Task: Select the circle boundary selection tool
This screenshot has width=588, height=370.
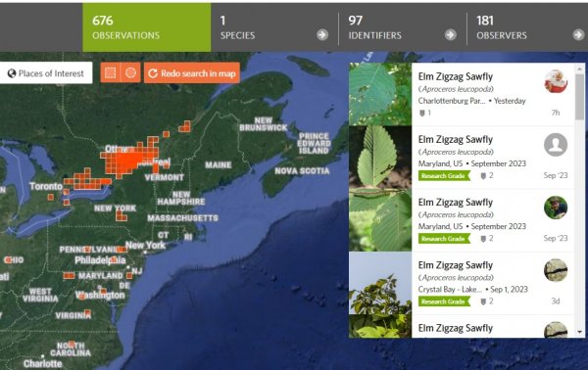Action: point(130,72)
